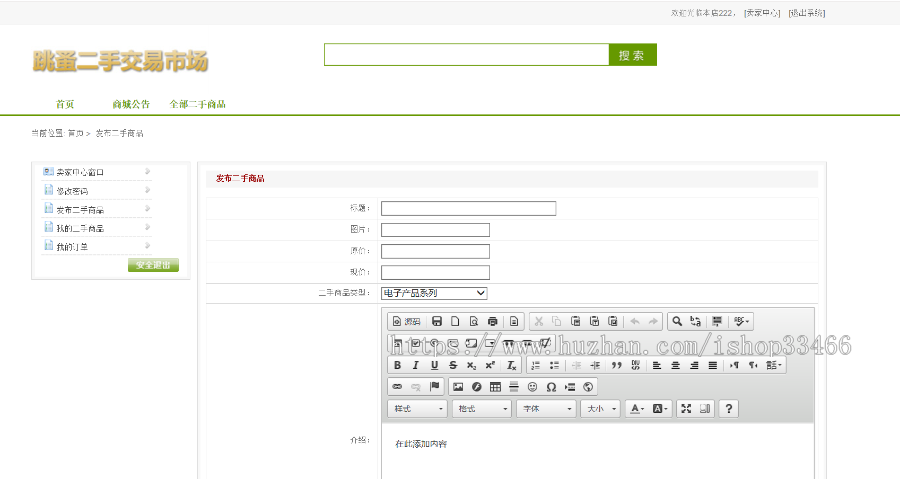Toggle italic formatting in the editor
The height and width of the screenshot is (479, 900).
pos(415,366)
